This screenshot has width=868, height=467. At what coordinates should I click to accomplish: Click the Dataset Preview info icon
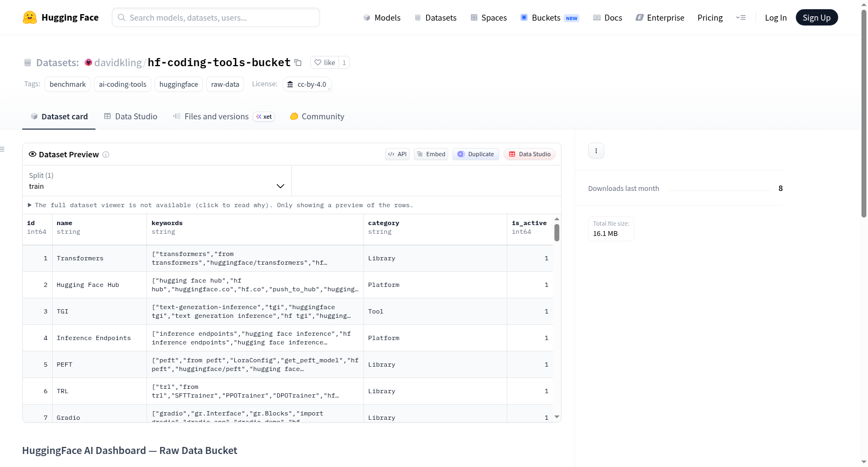(106, 155)
